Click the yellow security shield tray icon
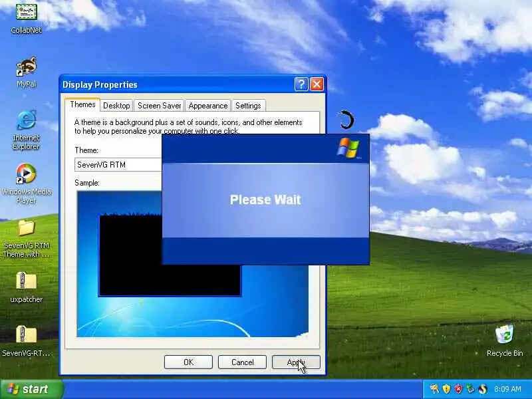 click(x=446, y=388)
